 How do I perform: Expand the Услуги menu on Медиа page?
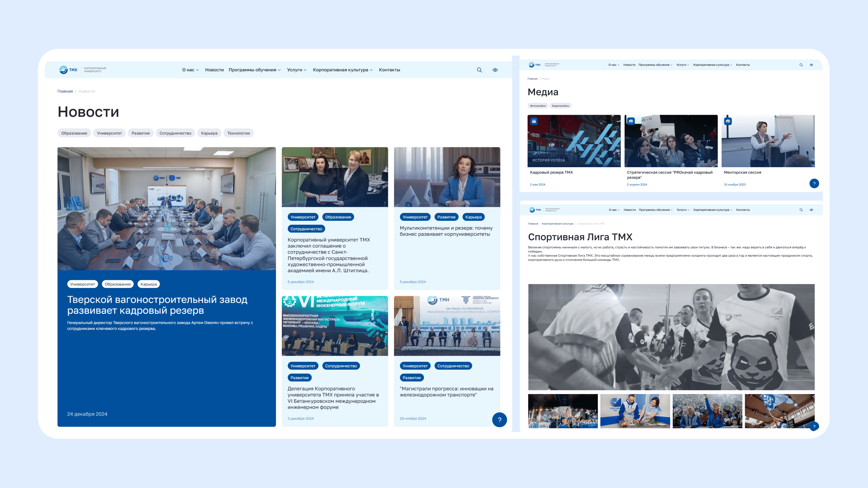pyautogui.click(x=683, y=65)
